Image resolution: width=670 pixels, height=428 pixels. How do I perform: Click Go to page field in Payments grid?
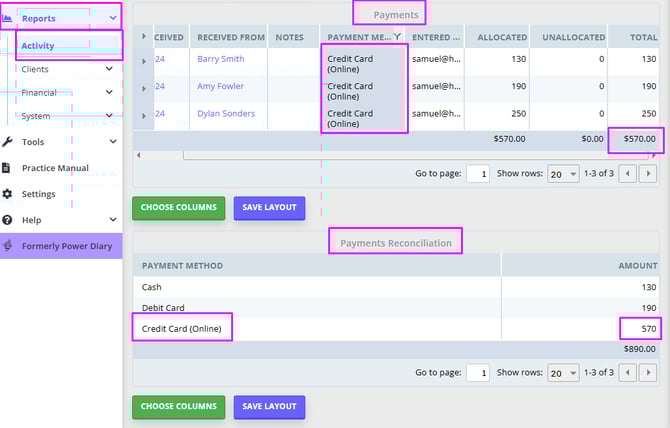point(478,174)
